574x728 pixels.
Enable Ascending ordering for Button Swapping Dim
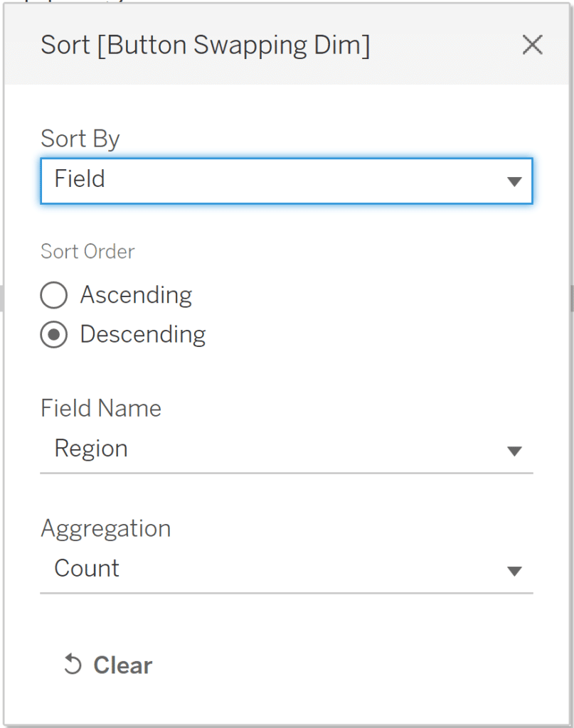54,295
